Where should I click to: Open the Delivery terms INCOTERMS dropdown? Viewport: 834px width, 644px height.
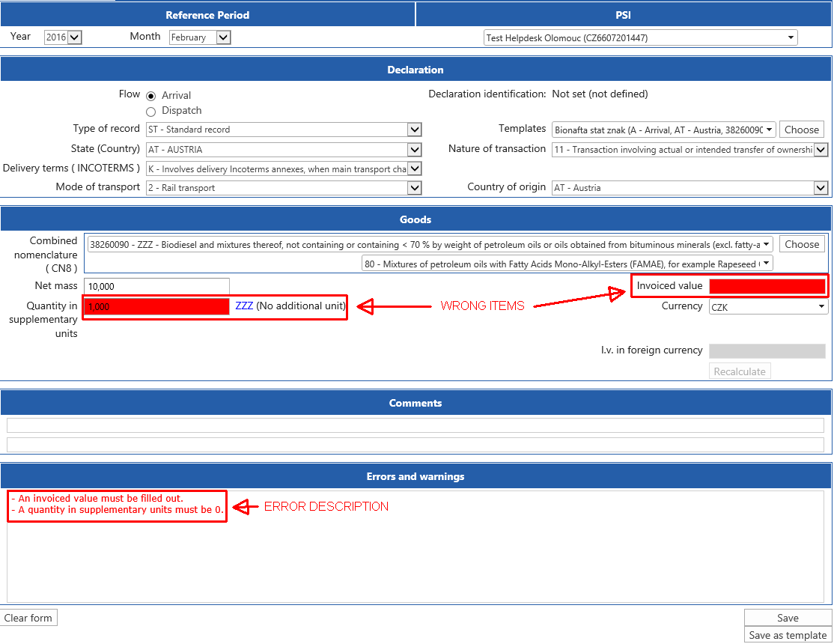click(284, 168)
